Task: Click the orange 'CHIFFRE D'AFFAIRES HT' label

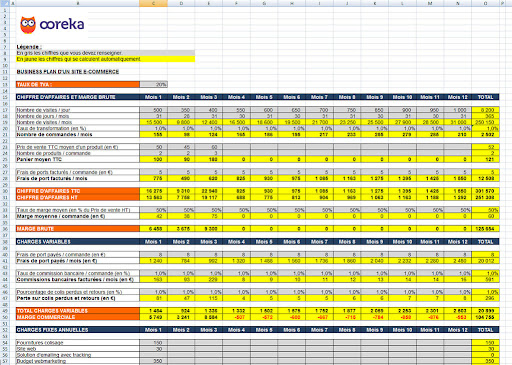Action: pos(78,197)
